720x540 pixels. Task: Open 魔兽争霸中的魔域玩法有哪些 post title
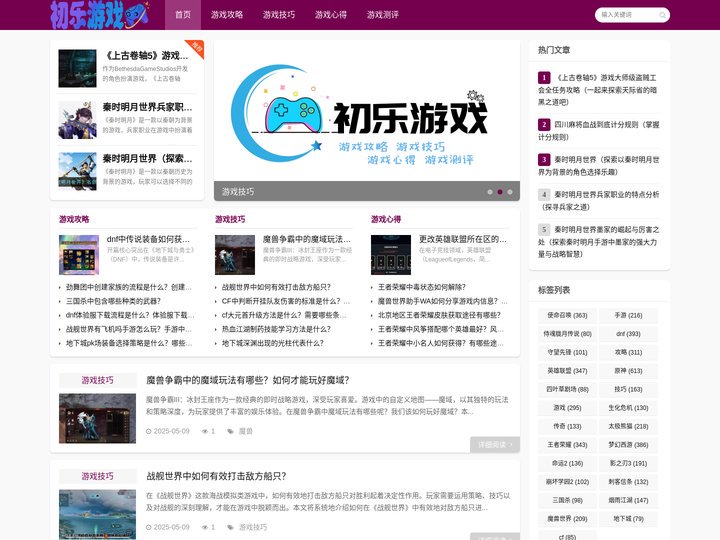coord(248,380)
